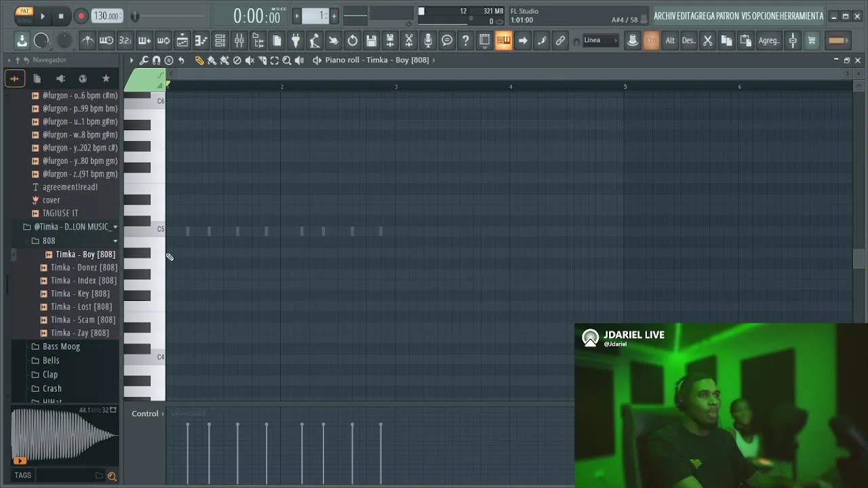
Task: Click the undo history icon
Action: [353, 41]
